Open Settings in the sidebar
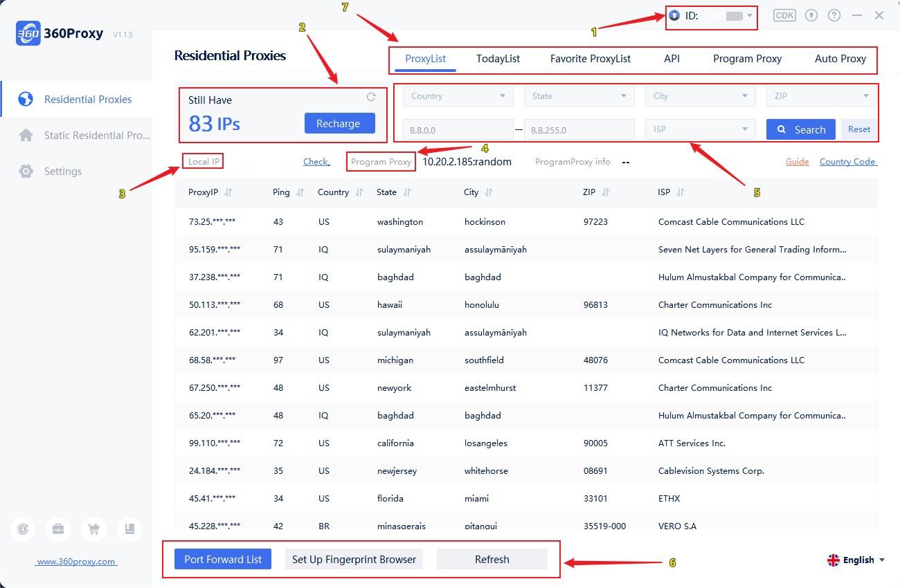The height and width of the screenshot is (588, 900). click(x=76, y=171)
